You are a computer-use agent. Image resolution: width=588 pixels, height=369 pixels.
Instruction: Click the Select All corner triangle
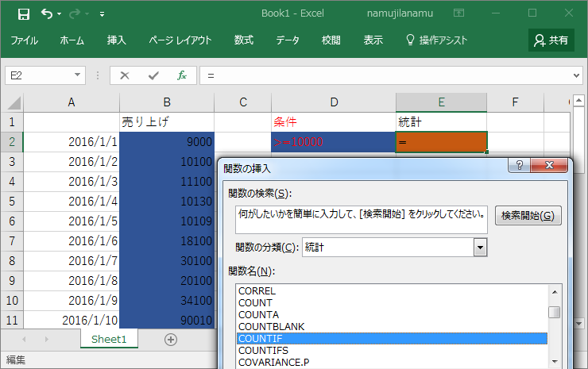click(x=14, y=102)
